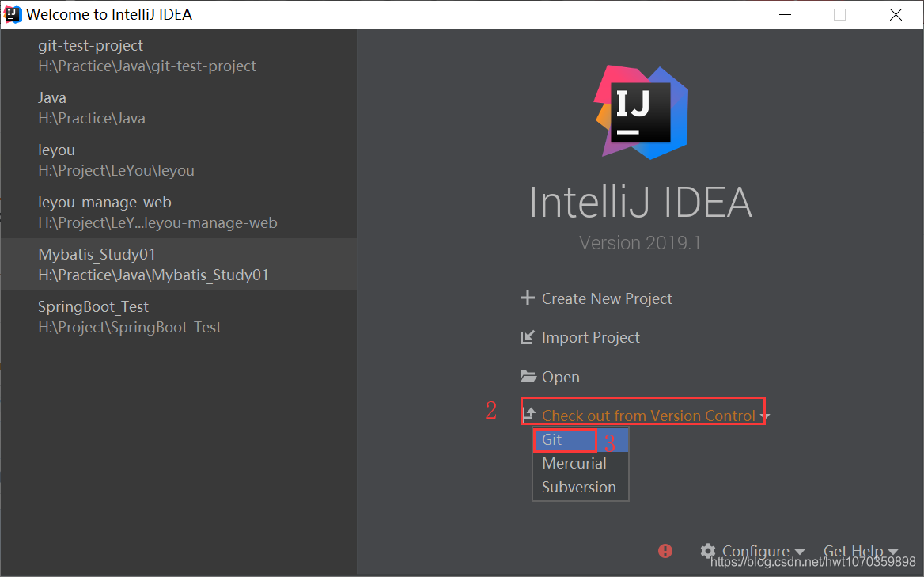
Task: Click the path H:\Practice\Java\git-test-project
Action: click(146, 66)
